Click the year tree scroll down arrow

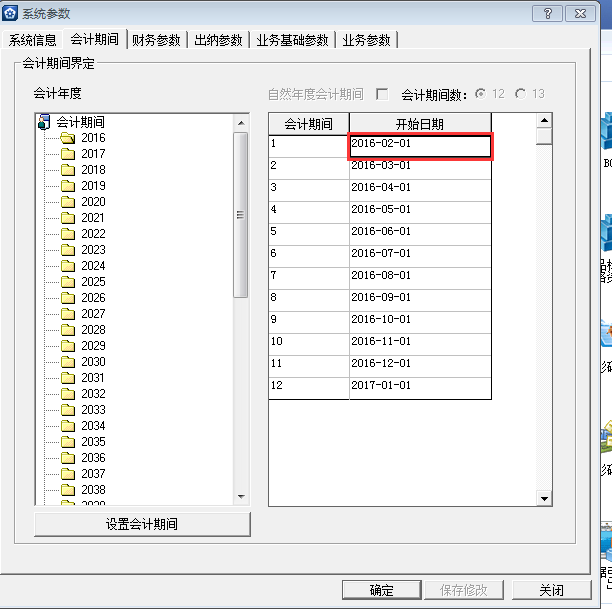(240, 497)
